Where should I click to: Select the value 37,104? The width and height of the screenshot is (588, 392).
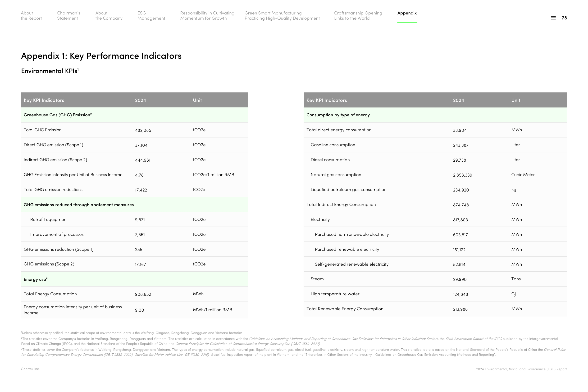pyautogui.click(x=141, y=145)
